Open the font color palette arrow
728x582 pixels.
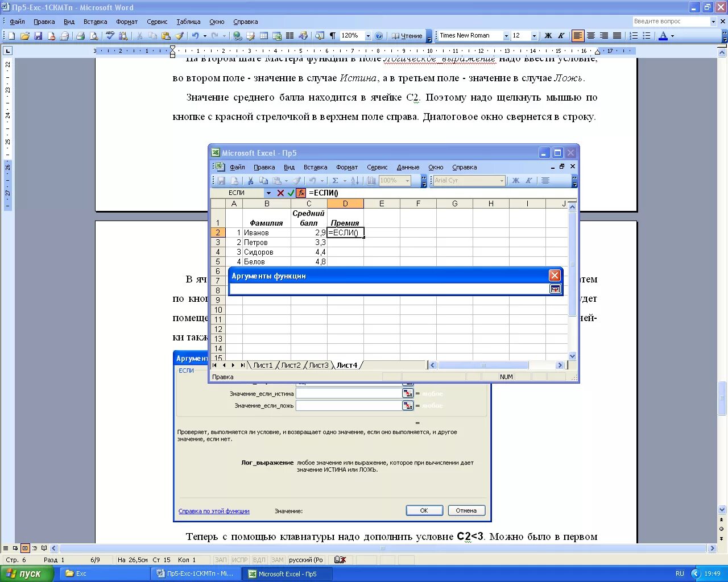point(672,36)
